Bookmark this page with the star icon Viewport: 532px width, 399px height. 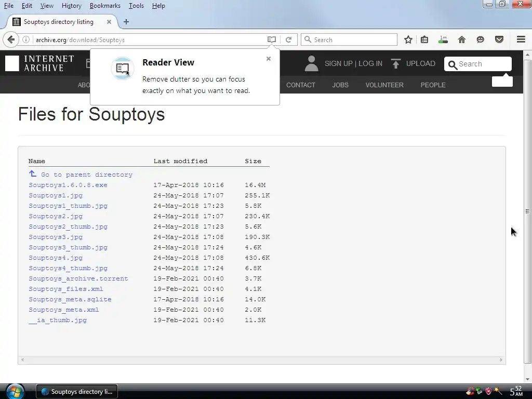point(408,39)
